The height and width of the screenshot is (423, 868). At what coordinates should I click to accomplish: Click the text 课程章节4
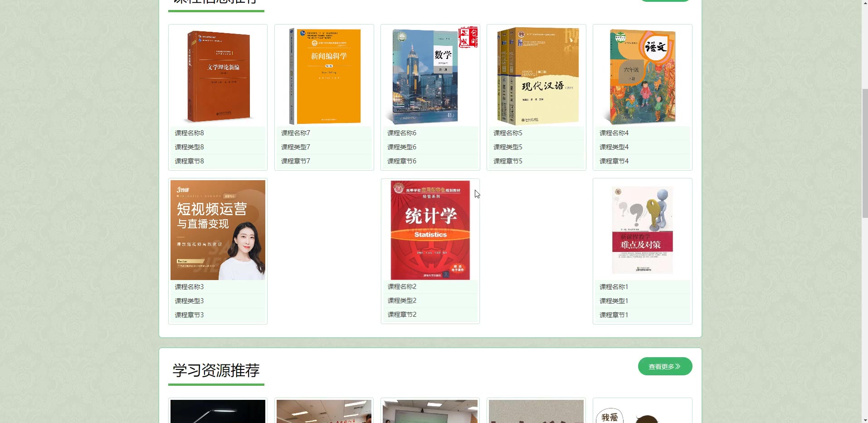pos(614,161)
